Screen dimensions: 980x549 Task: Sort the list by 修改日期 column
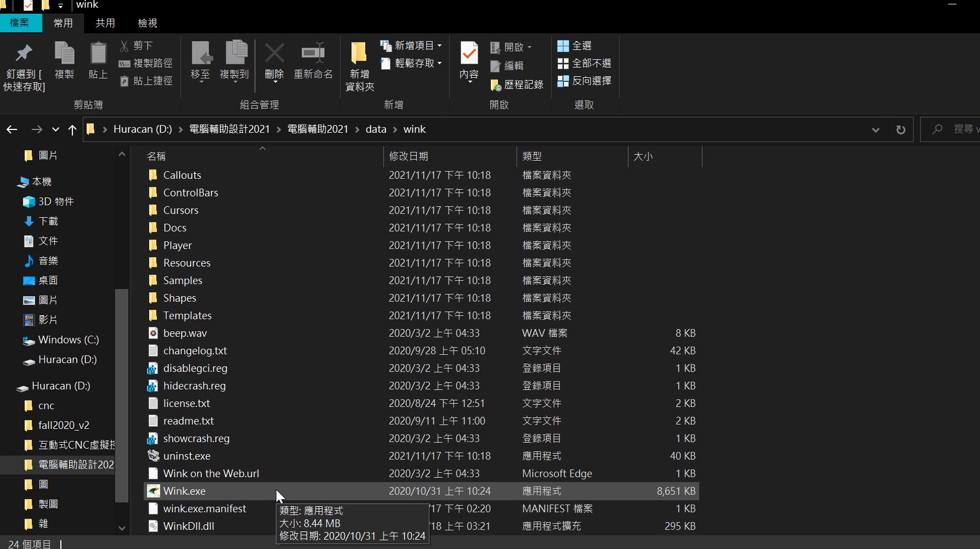tap(409, 156)
